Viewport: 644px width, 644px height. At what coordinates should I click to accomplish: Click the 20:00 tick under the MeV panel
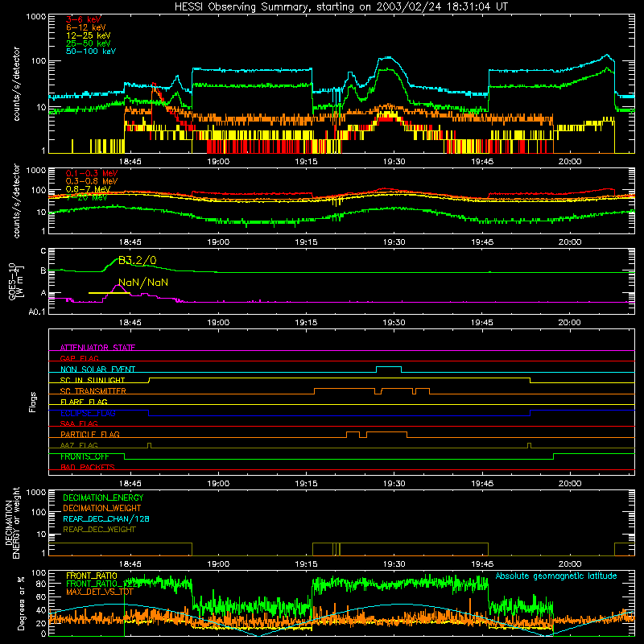coord(570,242)
